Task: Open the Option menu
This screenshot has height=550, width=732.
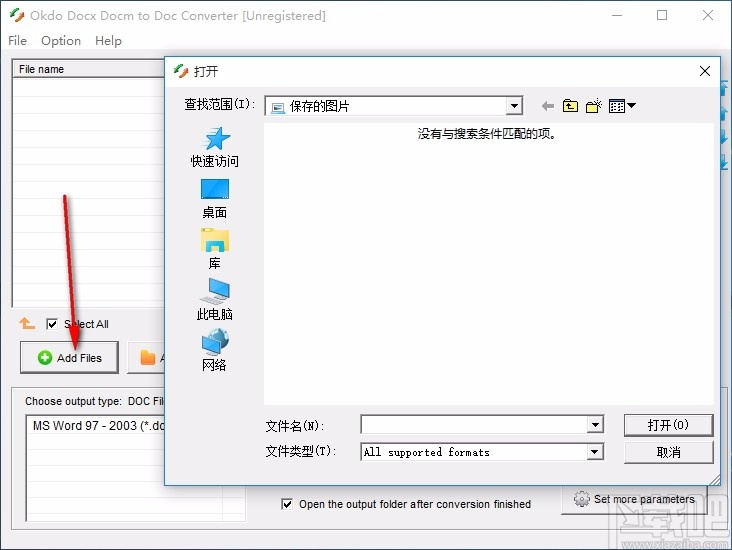Action: [x=61, y=41]
